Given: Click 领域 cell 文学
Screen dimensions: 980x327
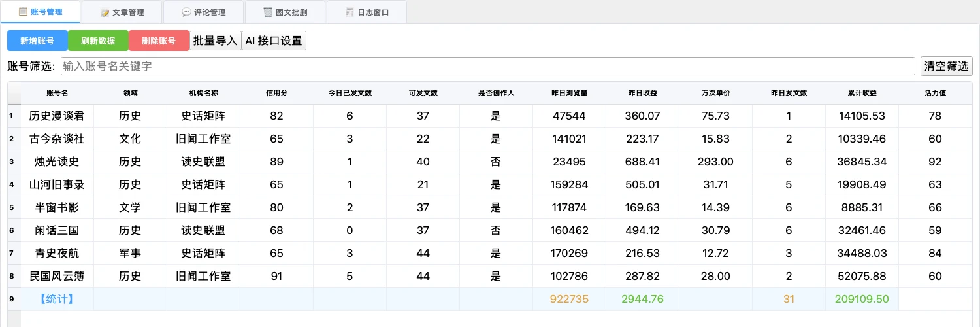Looking at the screenshot, I should (x=130, y=207).
